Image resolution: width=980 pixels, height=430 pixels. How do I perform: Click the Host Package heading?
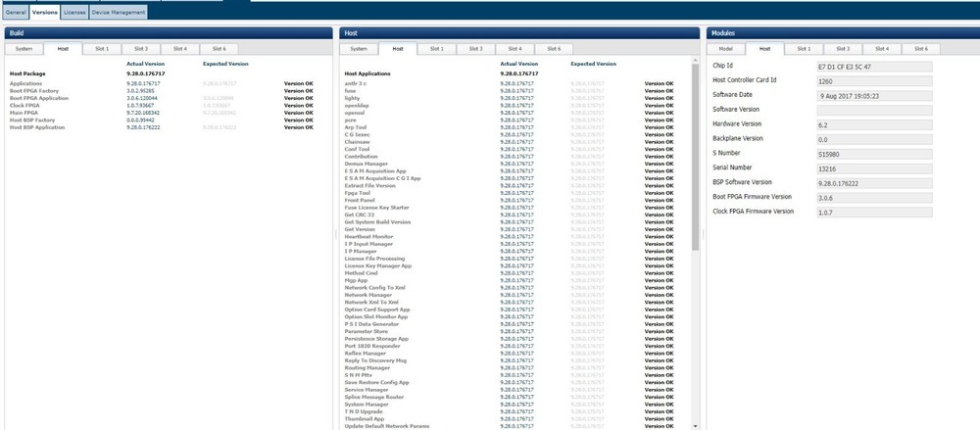click(27, 73)
